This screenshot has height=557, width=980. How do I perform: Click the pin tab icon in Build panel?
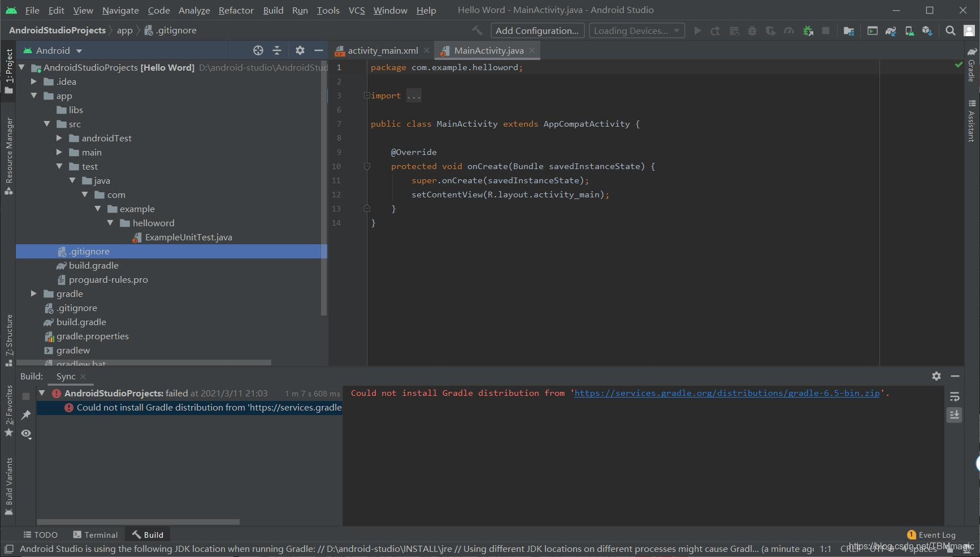click(26, 415)
